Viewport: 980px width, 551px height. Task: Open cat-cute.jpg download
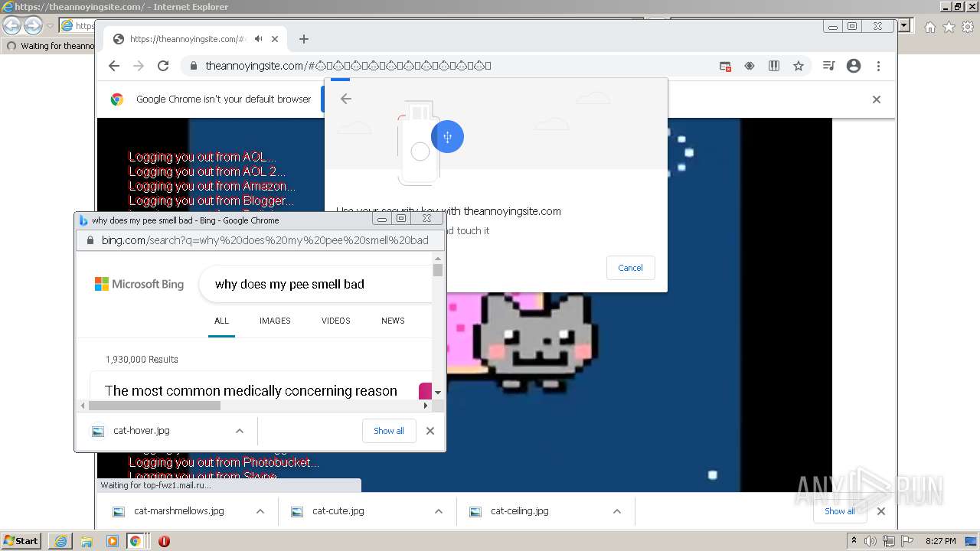click(x=338, y=511)
